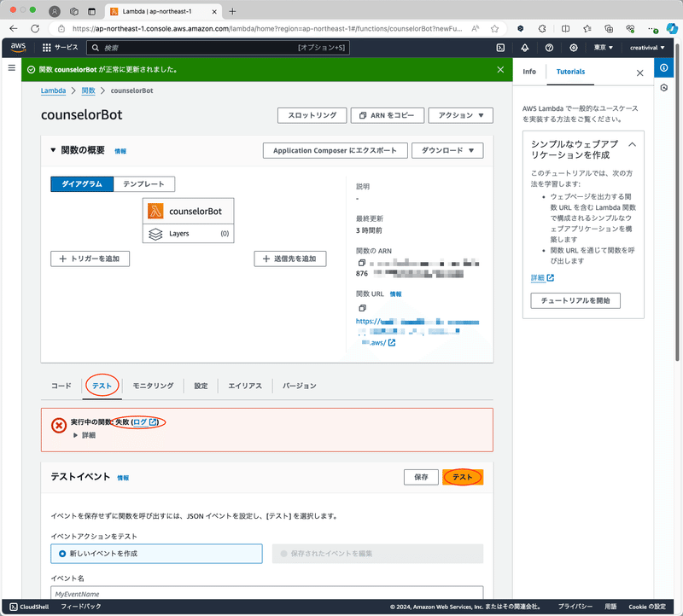
Task: Click browser back arrow
Action: (14, 29)
